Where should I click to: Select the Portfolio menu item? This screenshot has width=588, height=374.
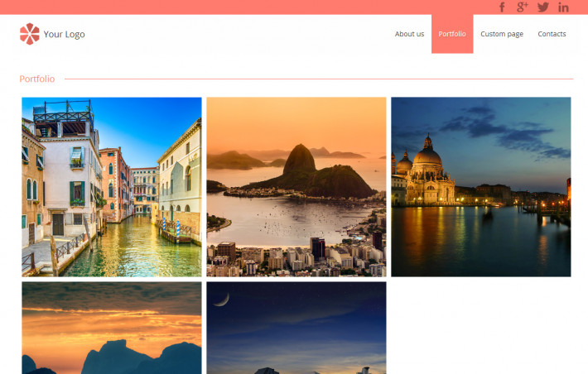(x=452, y=34)
